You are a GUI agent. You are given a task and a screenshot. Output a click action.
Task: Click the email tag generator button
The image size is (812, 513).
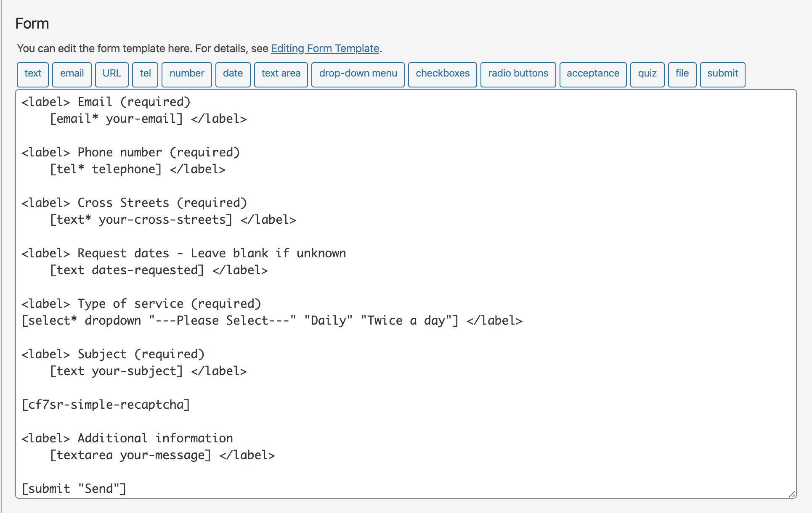[72, 74]
